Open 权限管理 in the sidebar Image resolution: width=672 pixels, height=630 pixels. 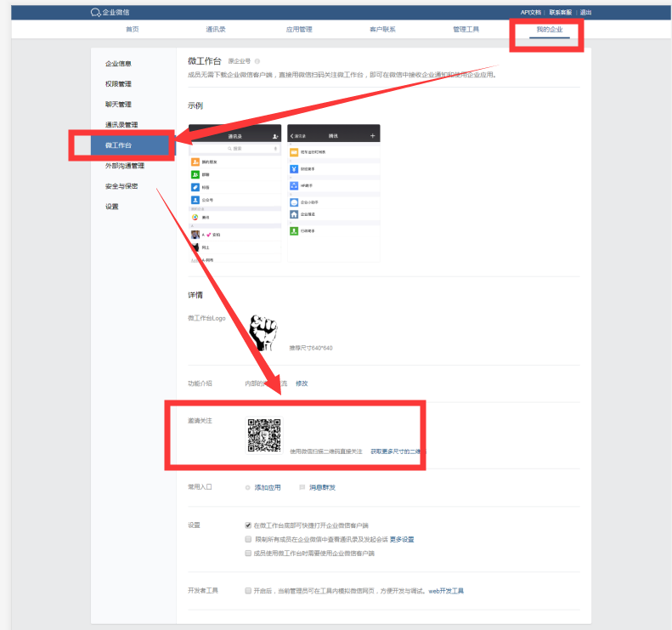click(118, 83)
